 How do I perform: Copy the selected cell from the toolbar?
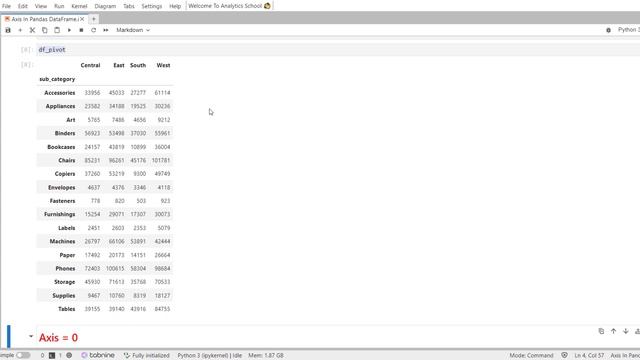pyautogui.click(x=44, y=30)
